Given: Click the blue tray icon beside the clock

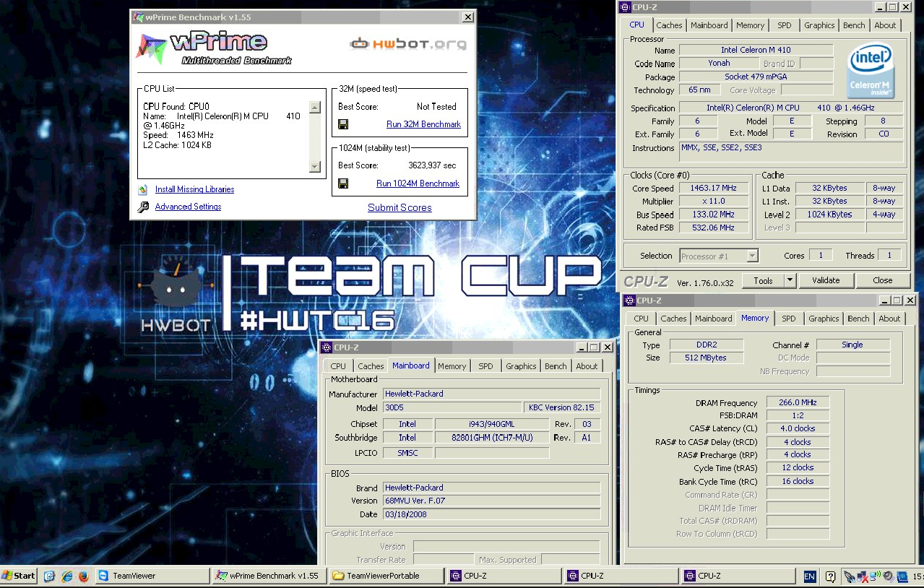Looking at the screenshot, I should (x=902, y=576).
